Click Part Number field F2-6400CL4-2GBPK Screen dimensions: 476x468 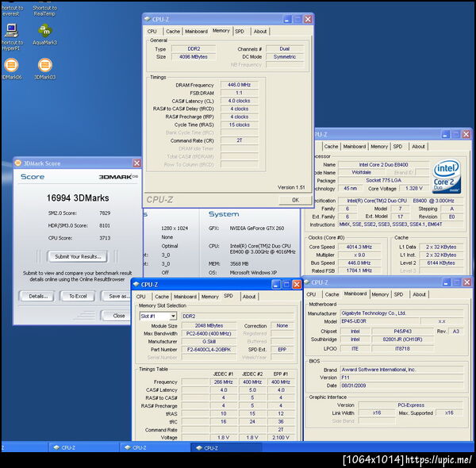[x=209, y=350]
